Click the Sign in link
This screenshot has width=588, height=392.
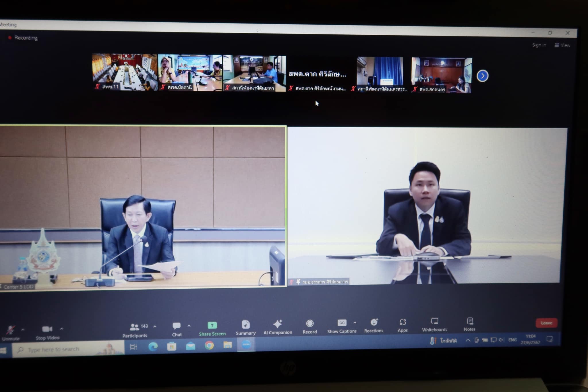pyautogui.click(x=539, y=45)
